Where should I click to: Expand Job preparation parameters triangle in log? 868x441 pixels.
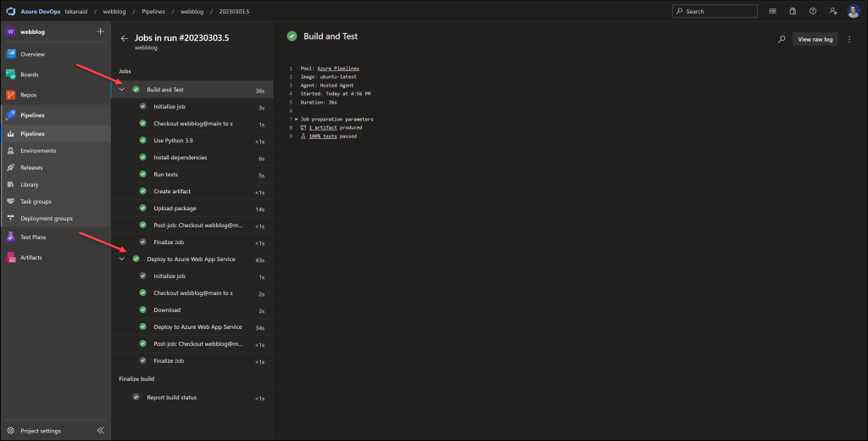point(297,119)
